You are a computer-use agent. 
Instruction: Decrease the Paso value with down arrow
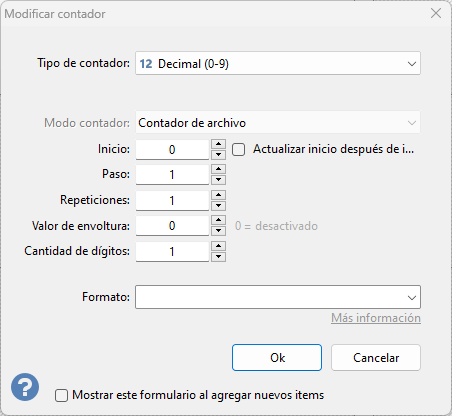pos(218,180)
